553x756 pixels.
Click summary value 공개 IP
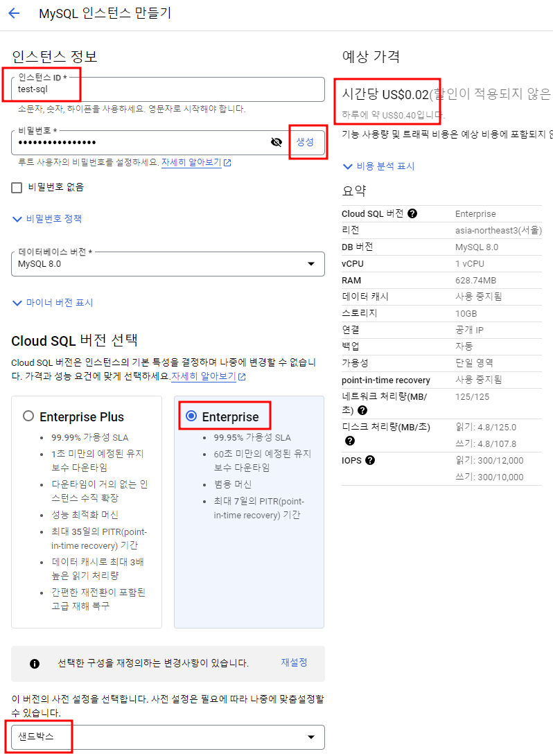click(470, 331)
